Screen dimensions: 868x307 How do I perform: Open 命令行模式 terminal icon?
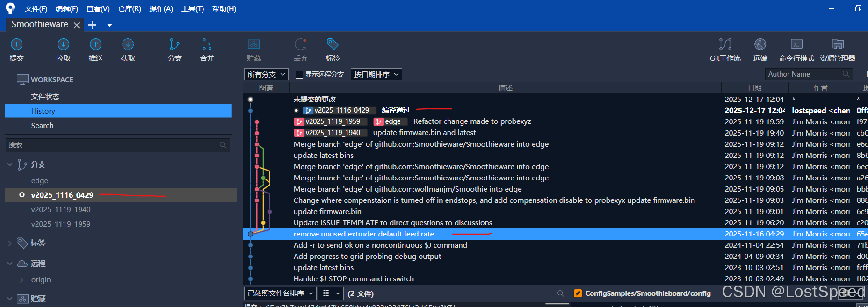pos(796,44)
